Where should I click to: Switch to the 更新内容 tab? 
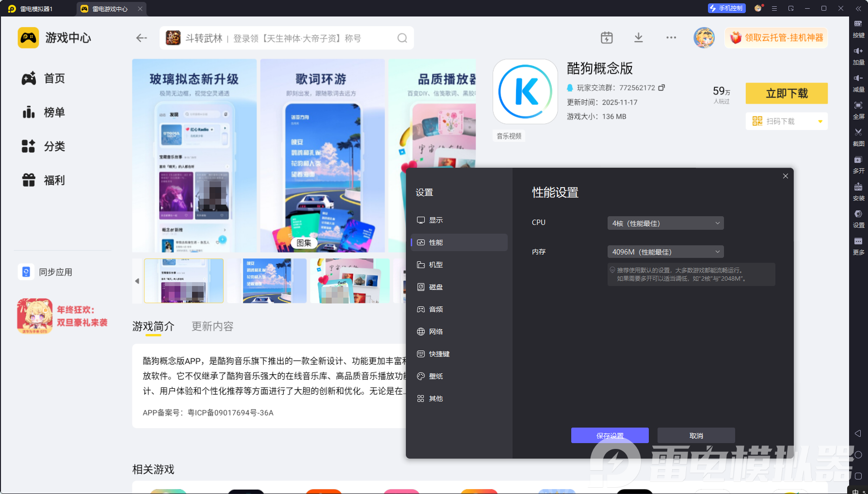tap(212, 326)
